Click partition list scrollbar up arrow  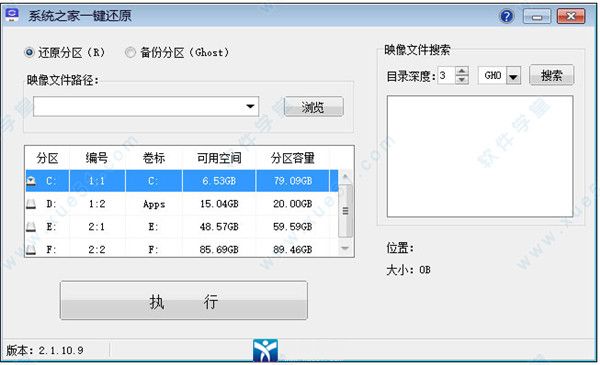click(345, 177)
